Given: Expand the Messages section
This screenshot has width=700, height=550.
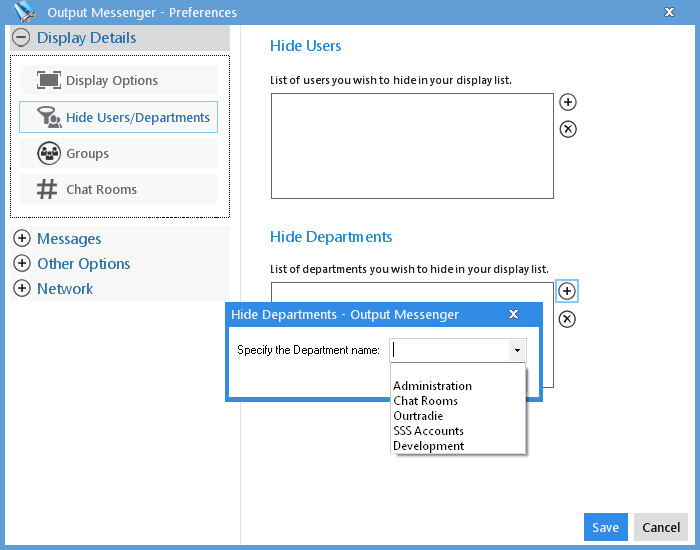Looking at the screenshot, I should coord(22,238).
